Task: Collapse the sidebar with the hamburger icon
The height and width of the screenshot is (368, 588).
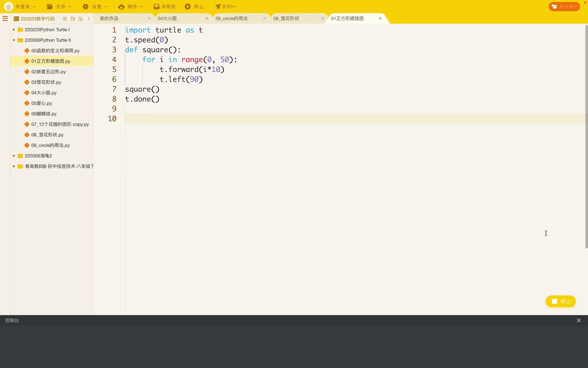Action: coord(5,19)
